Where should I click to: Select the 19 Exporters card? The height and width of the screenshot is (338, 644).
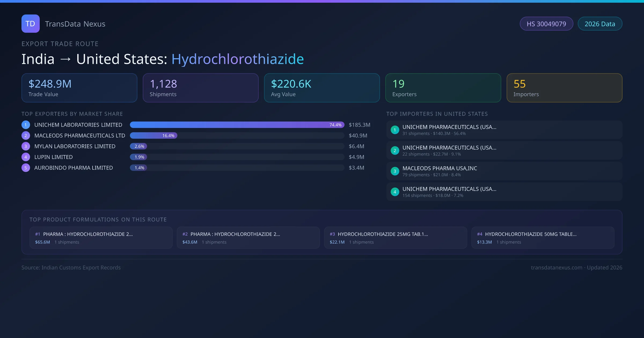[x=443, y=88]
